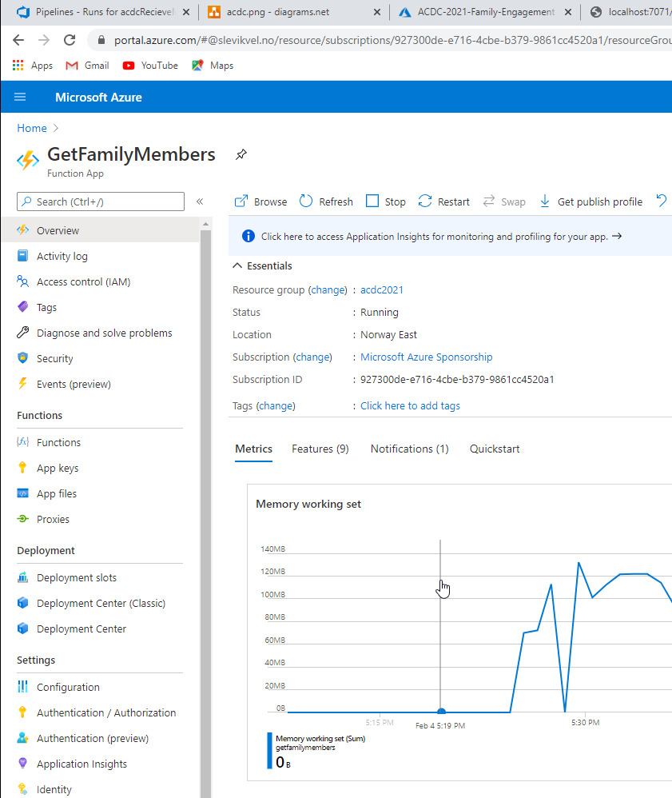The height and width of the screenshot is (798, 672).
Task: Switch to the Metrics tab
Action: [254, 449]
